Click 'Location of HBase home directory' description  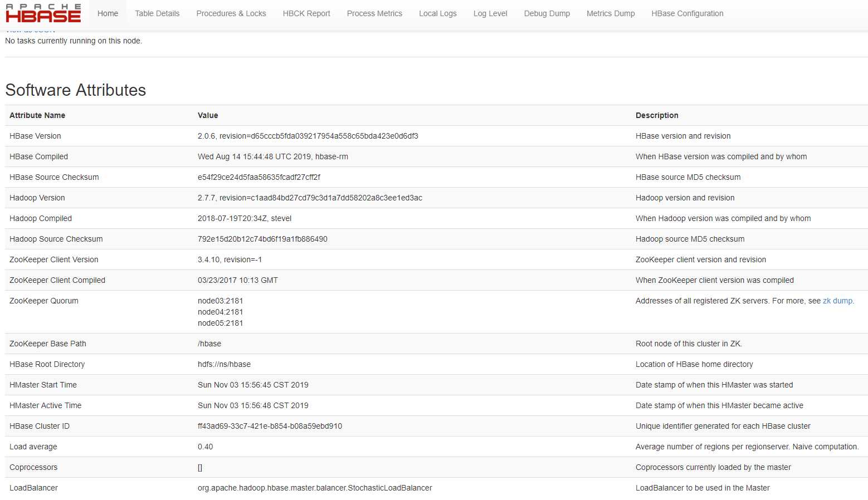[694, 364]
